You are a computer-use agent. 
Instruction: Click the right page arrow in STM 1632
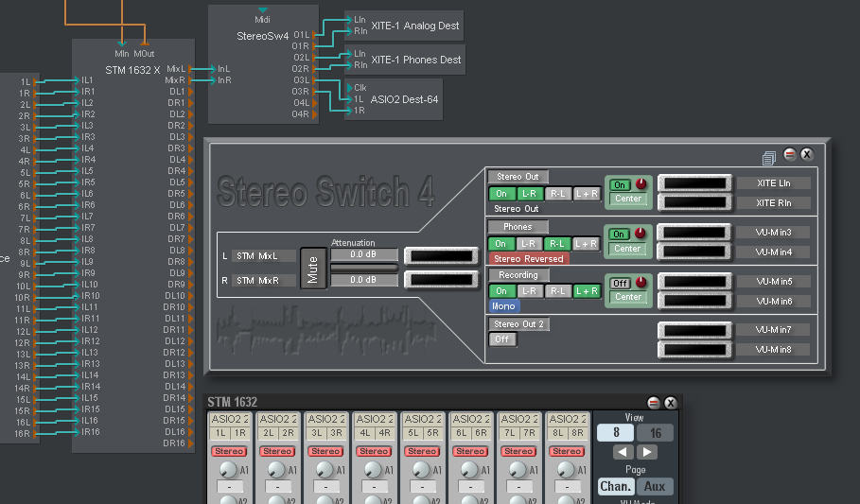pos(646,452)
